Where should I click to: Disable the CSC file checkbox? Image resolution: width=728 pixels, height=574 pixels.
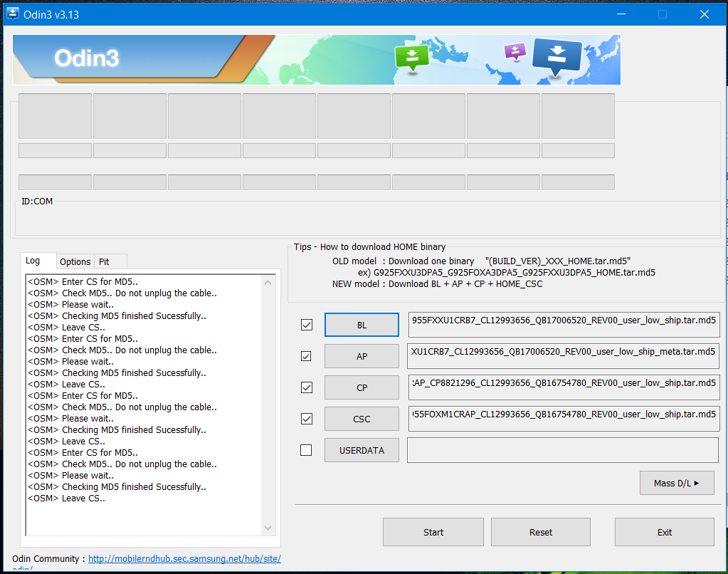pyautogui.click(x=307, y=419)
